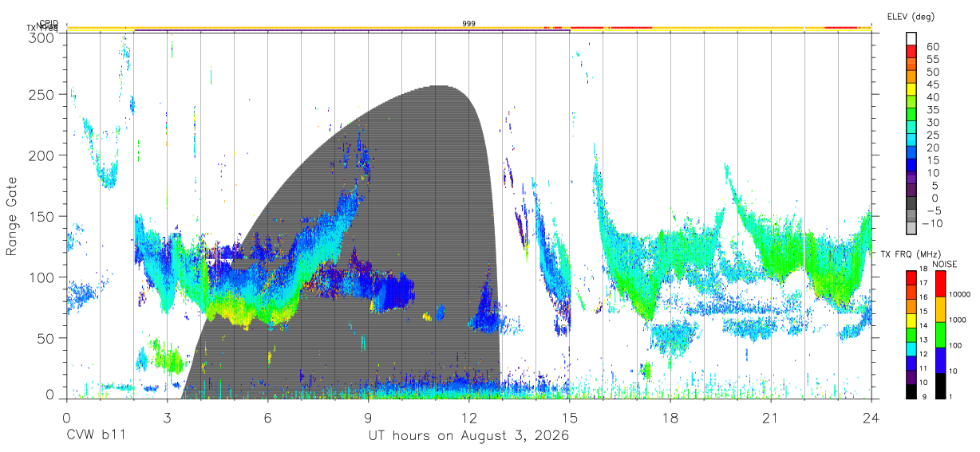The width and height of the screenshot is (980, 452).
Task: Click the '24' tick on the UT hours axis
Action: (x=871, y=418)
